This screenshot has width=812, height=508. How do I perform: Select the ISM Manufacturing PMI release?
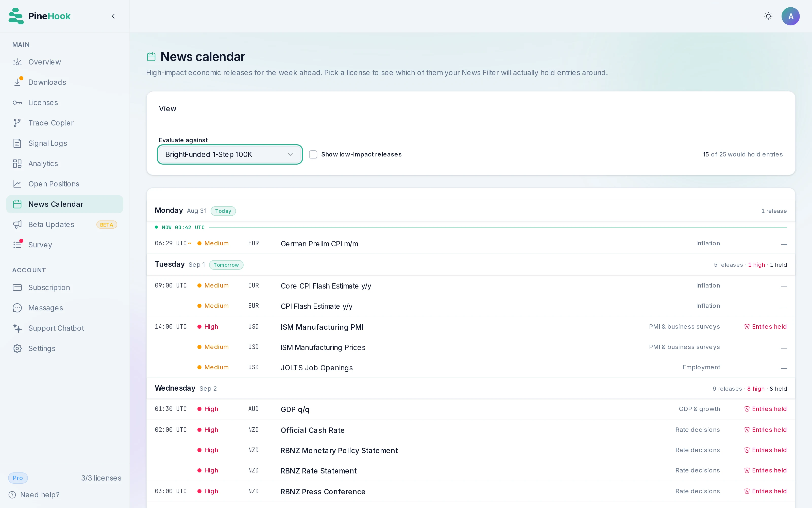click(470, 327)
